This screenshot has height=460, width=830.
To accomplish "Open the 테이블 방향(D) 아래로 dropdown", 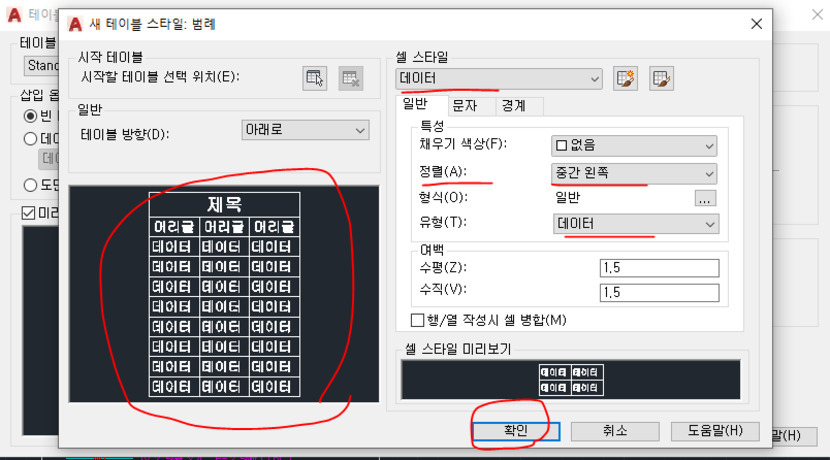I will coord(305,130).
